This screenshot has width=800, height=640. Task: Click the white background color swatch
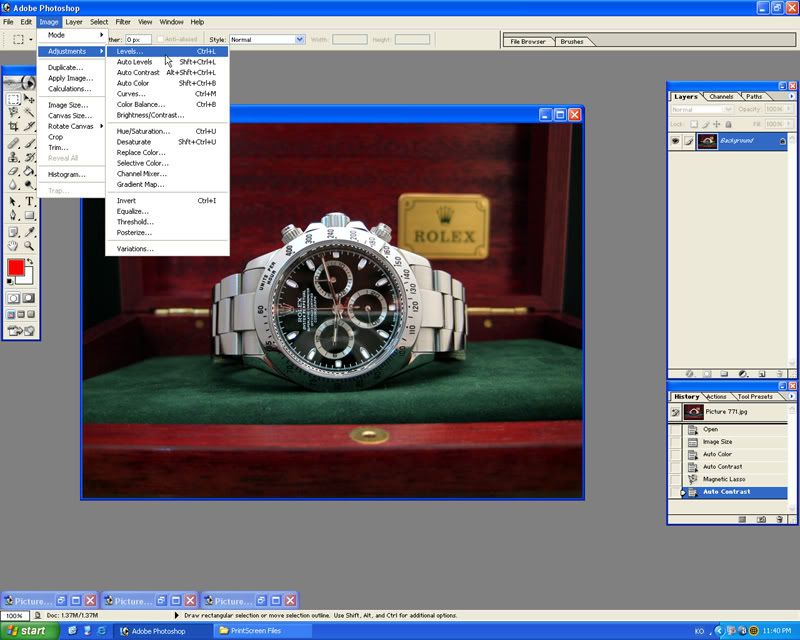pyautogui.click(x=27, y=278)
